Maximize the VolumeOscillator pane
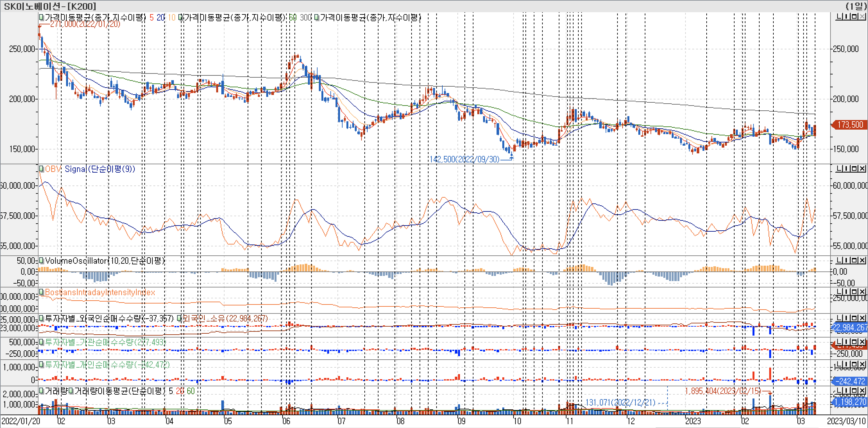The image size is (868, 428). (855, 261)
